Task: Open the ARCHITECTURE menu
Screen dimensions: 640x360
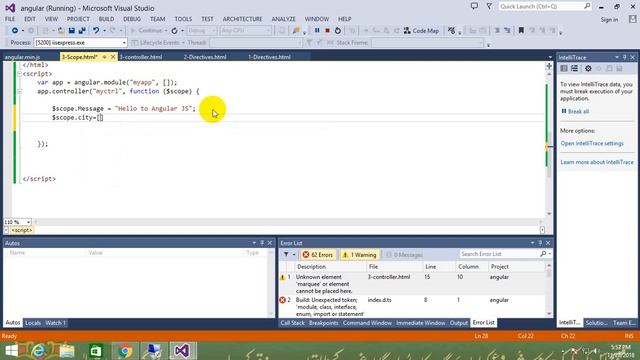Action: tap(242, 19)
